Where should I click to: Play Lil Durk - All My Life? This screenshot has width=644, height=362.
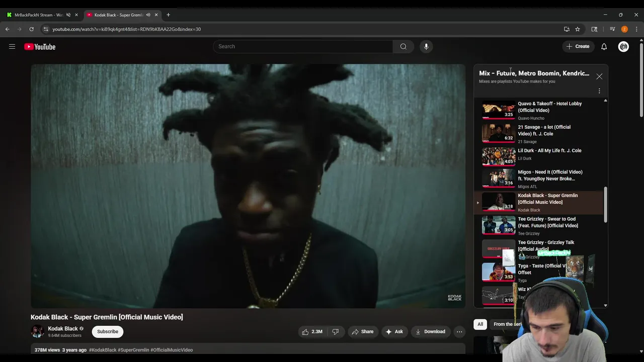pyautogui.click(x=539, y=155)
